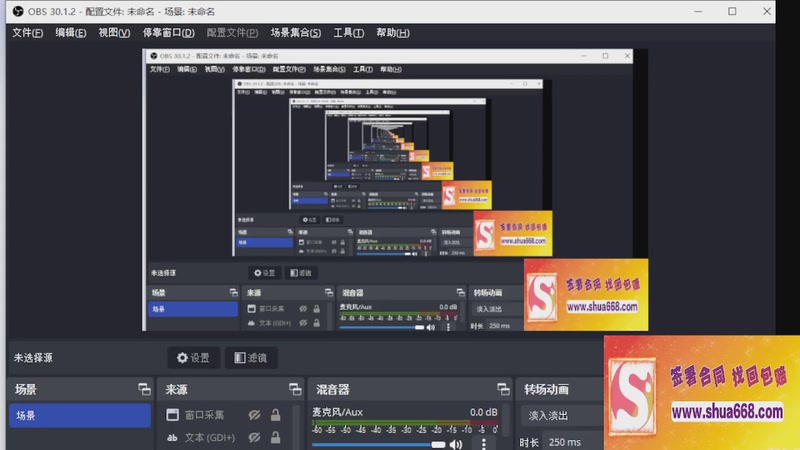800x450 pixels.
Task: Close the OBS window
Action: pyautogui.click(x=766, y=11)
